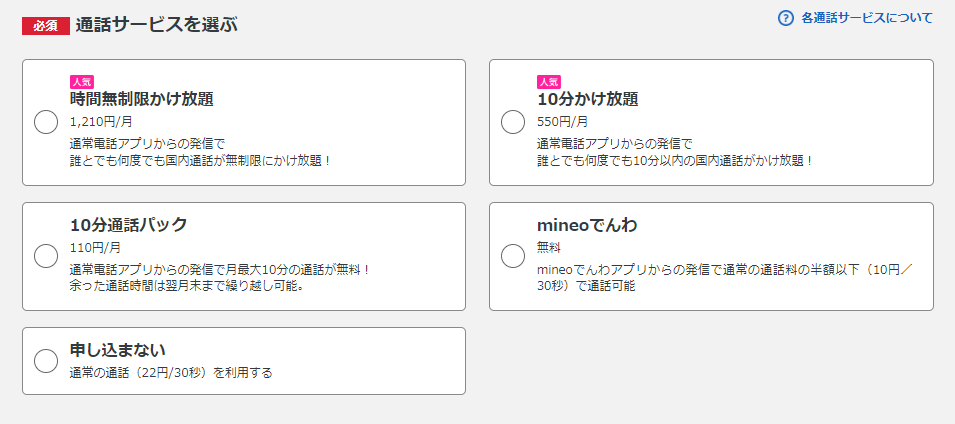
Task: Select the 申し込まない radio button
Action: point(46,361)
